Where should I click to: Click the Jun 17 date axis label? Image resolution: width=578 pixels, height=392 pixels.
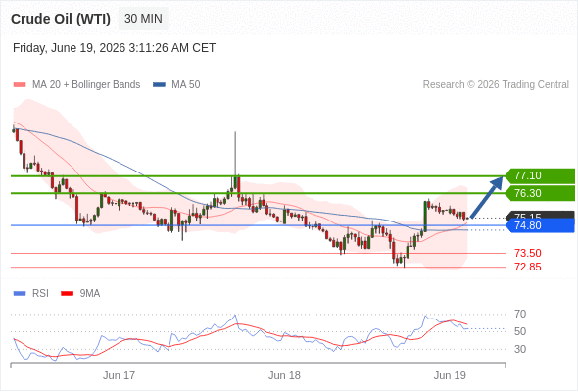[119, 375]
